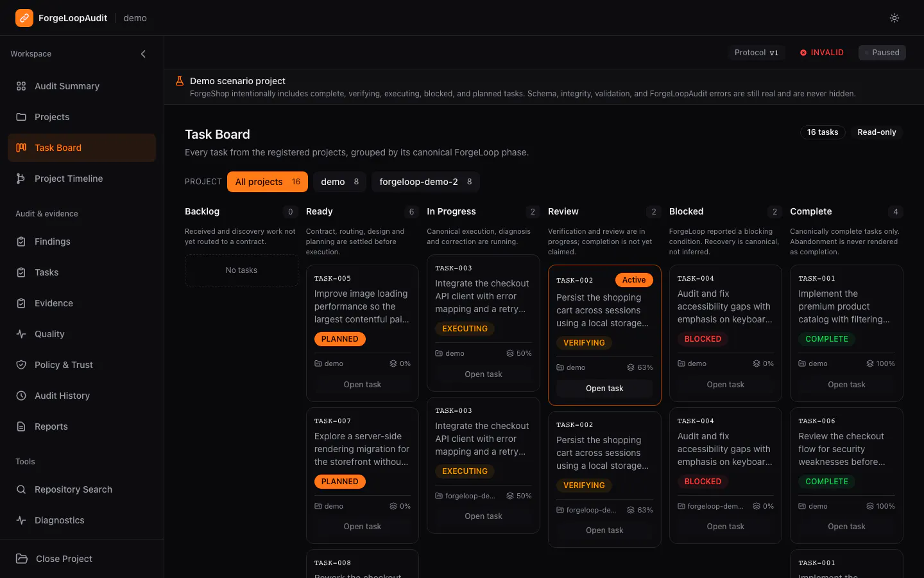This screenshot has width=924, height=578.
Task: Click the demo project name in header
Action: (x=135, y=18)
